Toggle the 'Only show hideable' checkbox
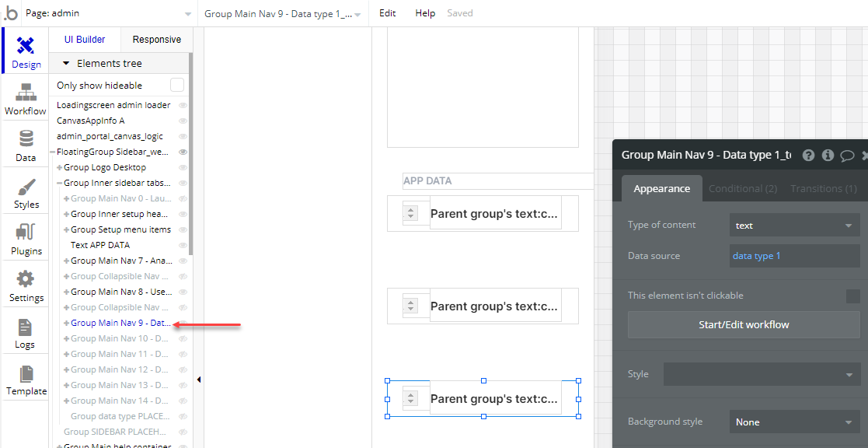The width and height of the screenshot is (868, 448). [177, 86]
